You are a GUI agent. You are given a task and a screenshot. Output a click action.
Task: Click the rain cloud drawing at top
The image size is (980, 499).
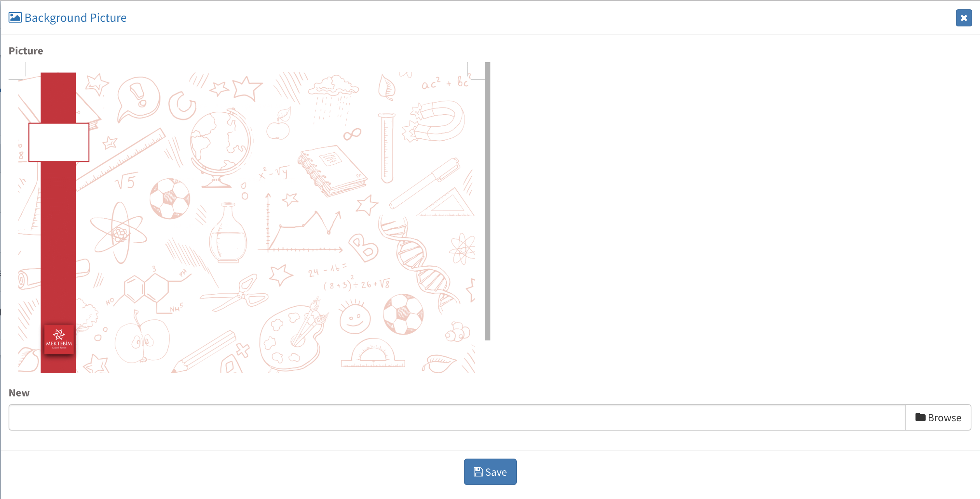[333, 97]
